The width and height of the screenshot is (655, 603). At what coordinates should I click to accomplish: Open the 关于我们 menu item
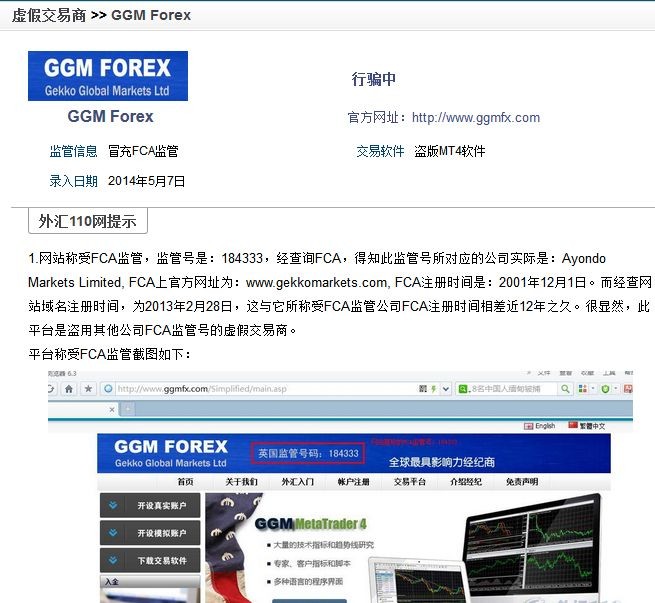coord(241,481)
